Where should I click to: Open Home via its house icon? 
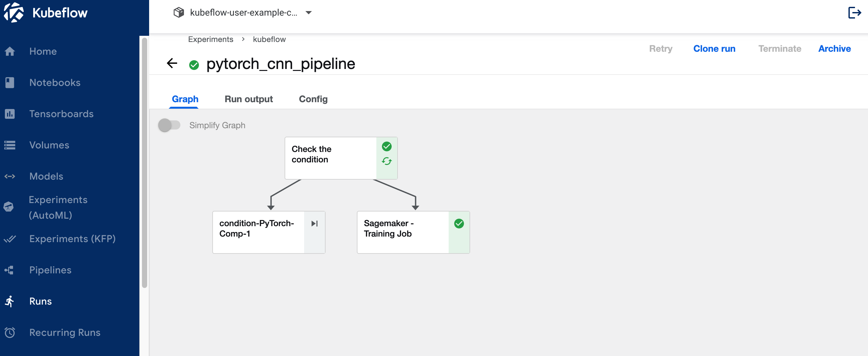[x=10, y=51]
